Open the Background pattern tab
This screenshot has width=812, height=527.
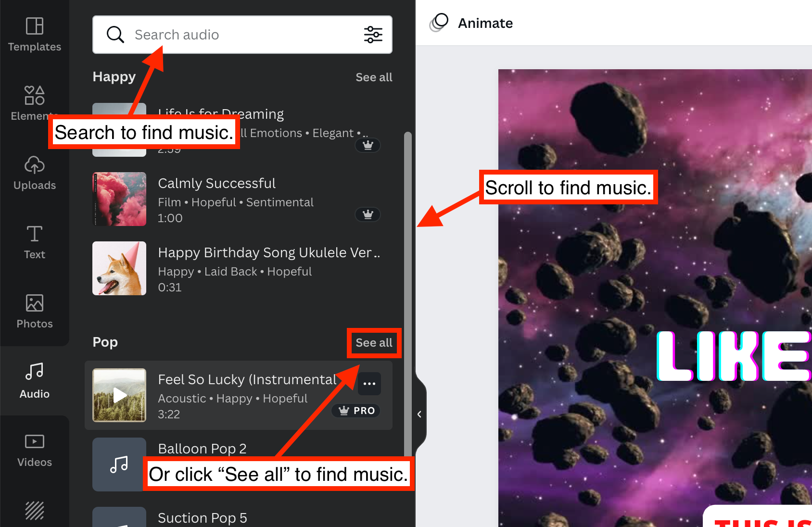[x=35, y=510]
